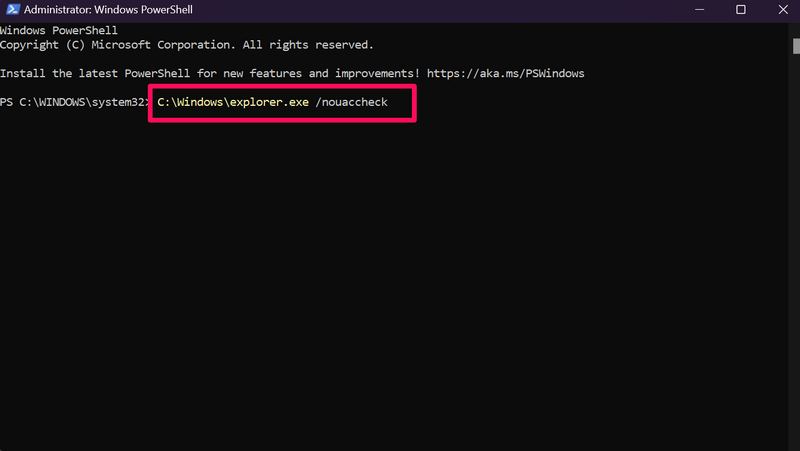Maximize the PowerShell window

pyautogui.click(x=741, y=10)
